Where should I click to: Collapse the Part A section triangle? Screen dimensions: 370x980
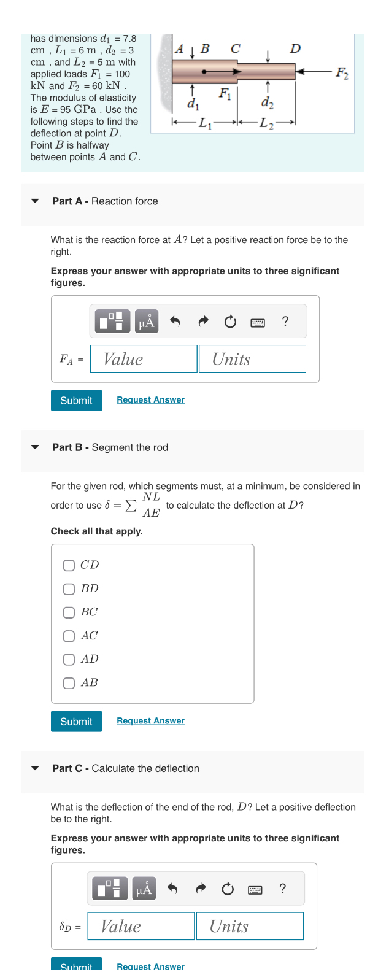click(35, 200)
